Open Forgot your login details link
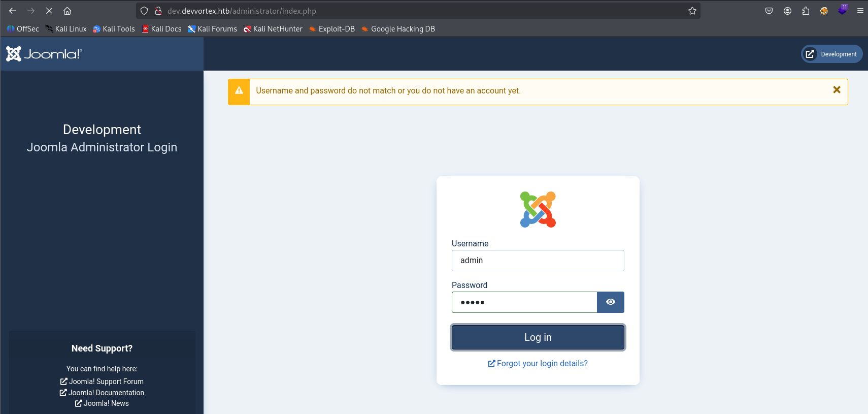The height and width of the screenshot is (414, 868). (538, 364)
